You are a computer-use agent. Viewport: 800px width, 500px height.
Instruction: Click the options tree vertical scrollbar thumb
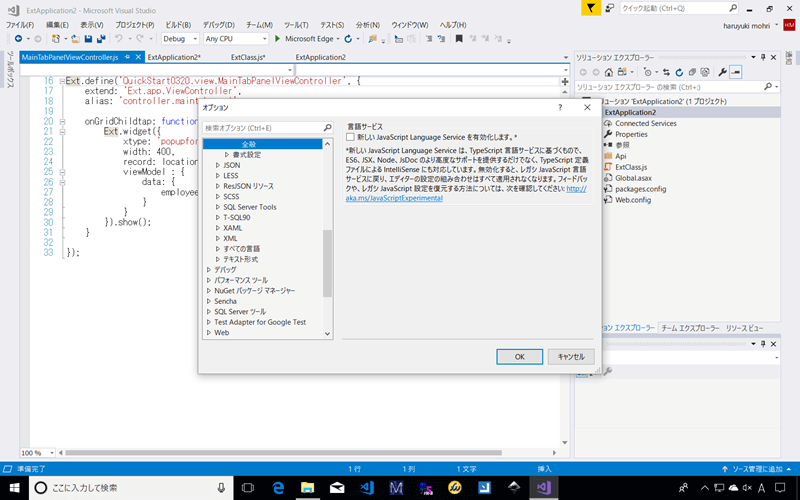tap(328, 263)
